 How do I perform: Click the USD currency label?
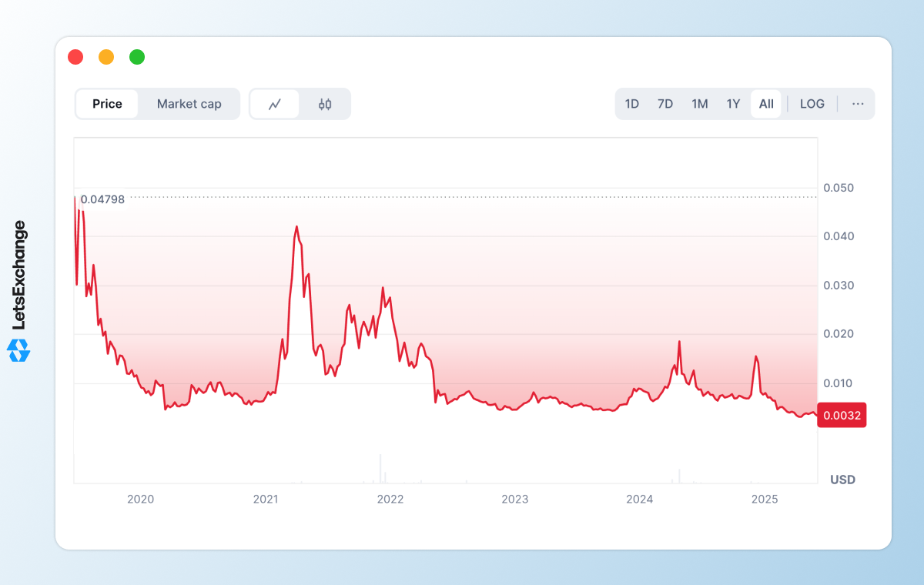[x=842, y=480]
